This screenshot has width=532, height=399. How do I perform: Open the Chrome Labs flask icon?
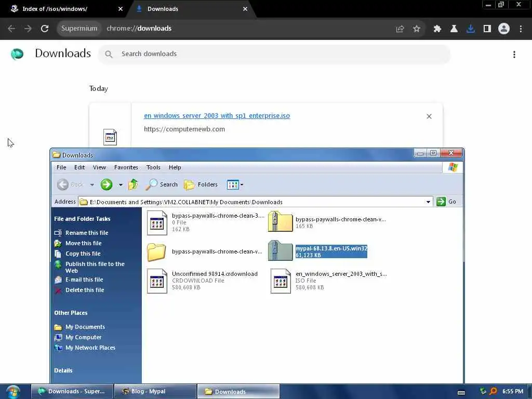[454, 29]
